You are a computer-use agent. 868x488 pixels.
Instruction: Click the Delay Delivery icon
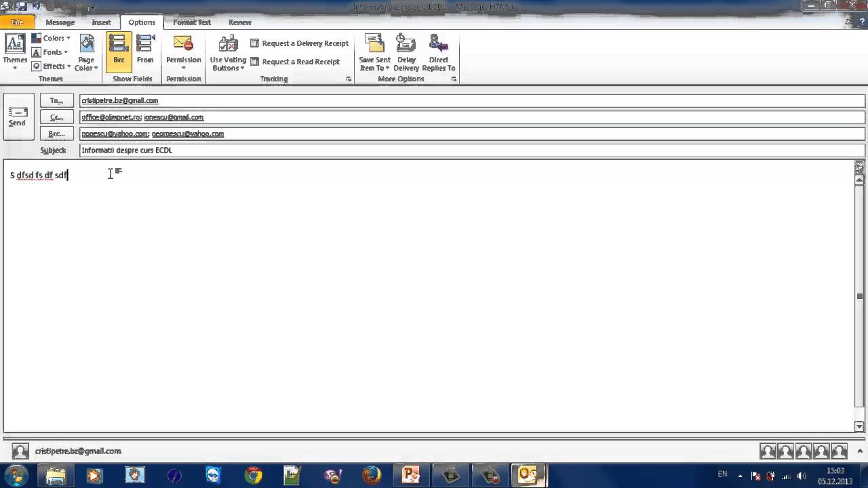pyautogui.click(x=406, y=53)
